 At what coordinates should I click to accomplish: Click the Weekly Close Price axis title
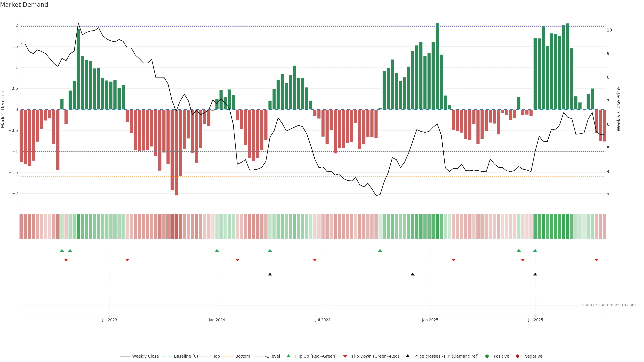point(619,109)
